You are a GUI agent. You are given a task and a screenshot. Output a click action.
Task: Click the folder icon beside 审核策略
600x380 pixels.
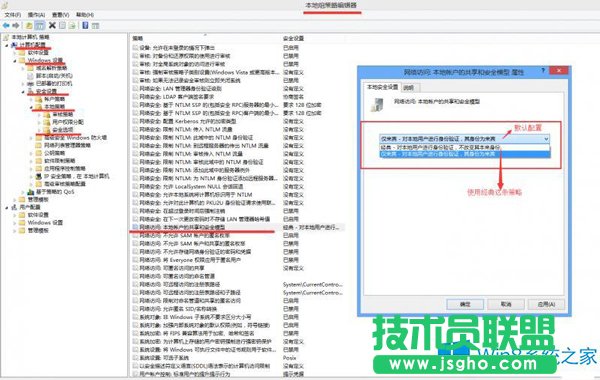(x=47, y=114)
